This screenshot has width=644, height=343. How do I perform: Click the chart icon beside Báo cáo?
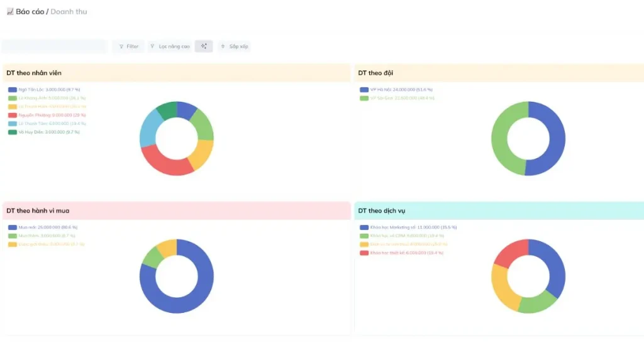pyautogui.click(x=9, y=11)
